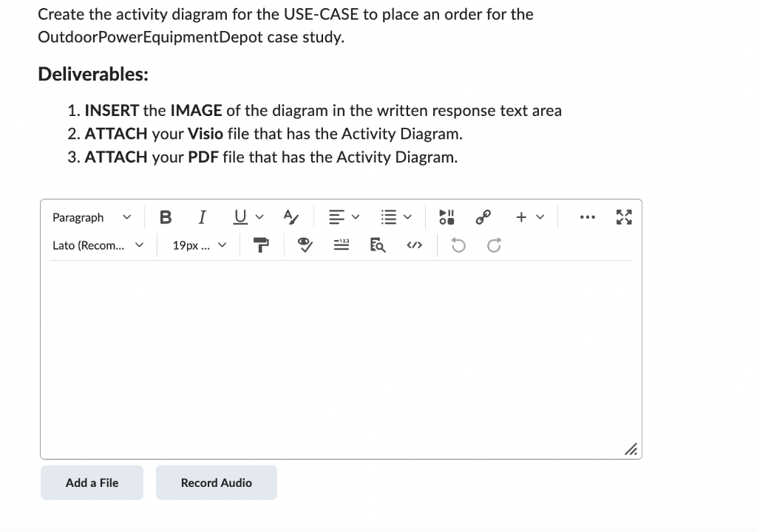Click the Record Audio button

[217, 482]
